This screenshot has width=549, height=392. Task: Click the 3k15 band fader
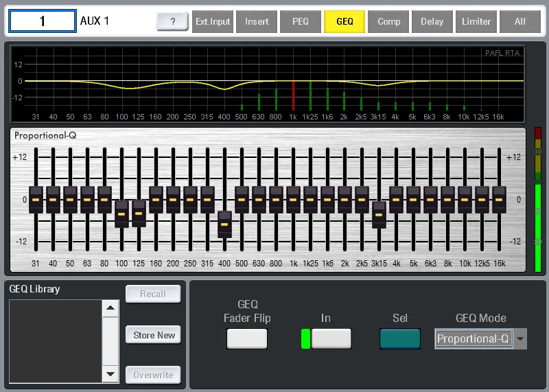(379, 215)
